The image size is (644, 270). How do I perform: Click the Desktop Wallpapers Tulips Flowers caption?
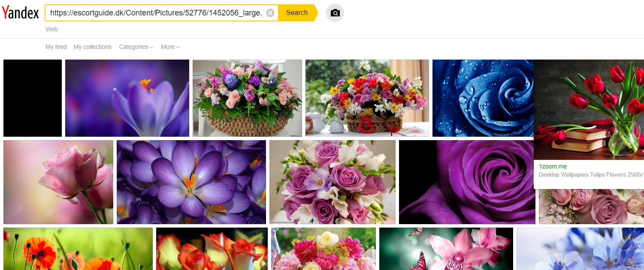point(591,174)
